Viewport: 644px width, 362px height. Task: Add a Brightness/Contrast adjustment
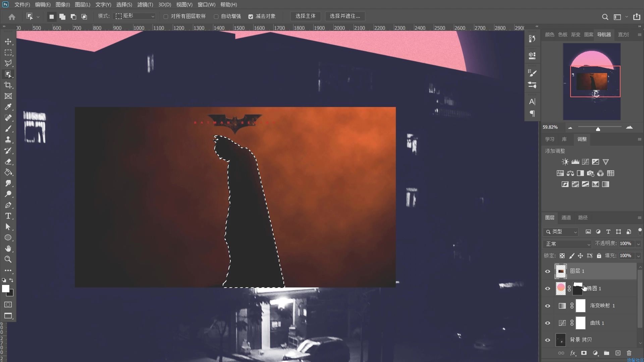565,162
